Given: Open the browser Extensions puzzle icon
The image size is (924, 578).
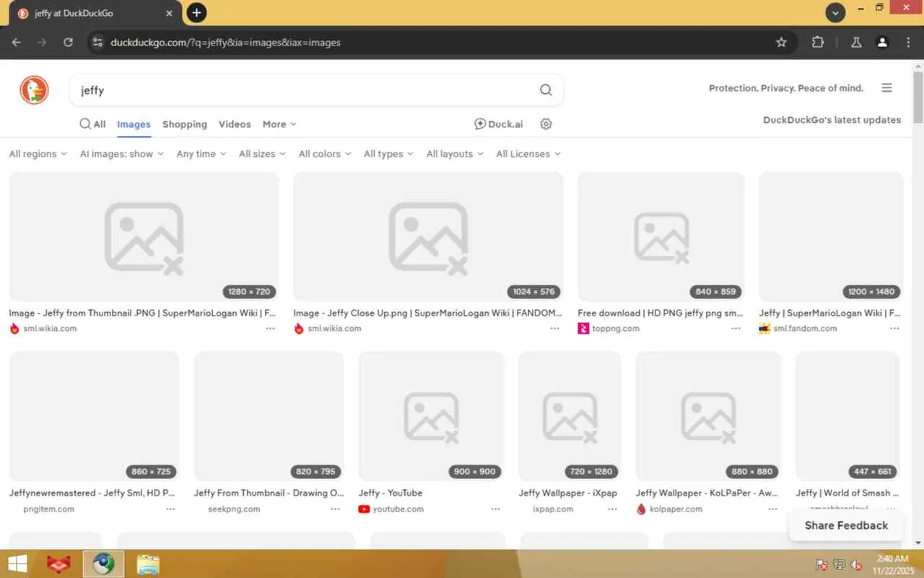Looking at the screenshot, I should pyautogui.click(x=818, y=43).
